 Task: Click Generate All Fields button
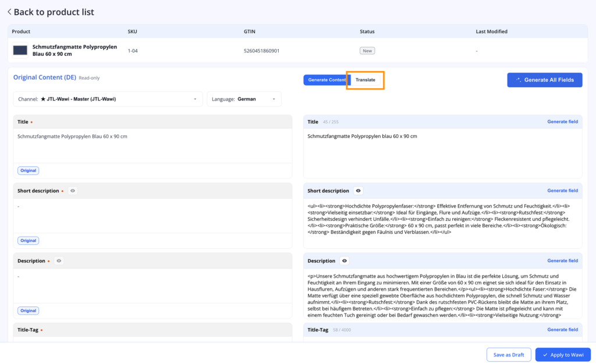(x=545, y=80)
